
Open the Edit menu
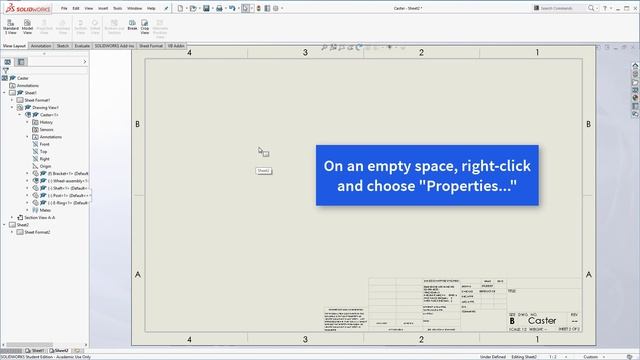[76, 8]
